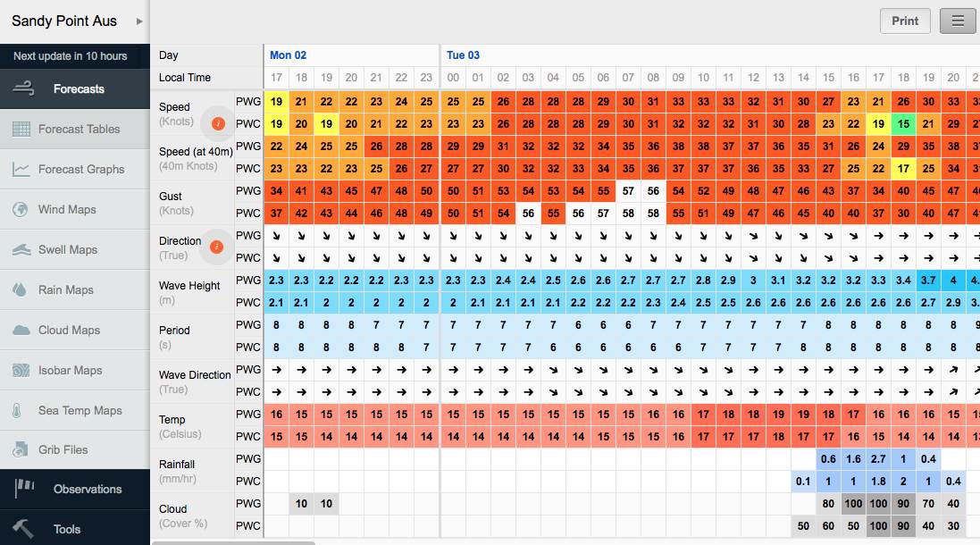
Task: Click the Swell Maps wave icon
Action: (x=21, y=250)
